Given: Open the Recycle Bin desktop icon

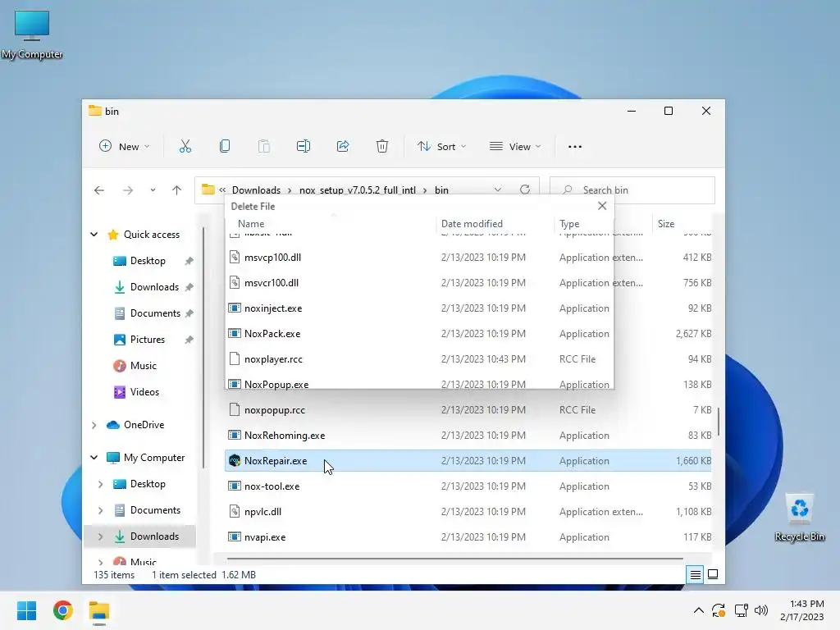Looking at the screenshot, I should [799, 518].
